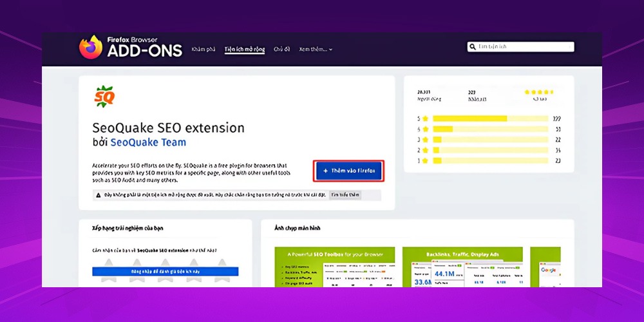This screenshot has height=322, width=644.
Task: Click the warning triangle icon in notice bar
Action: pos(99,195)
